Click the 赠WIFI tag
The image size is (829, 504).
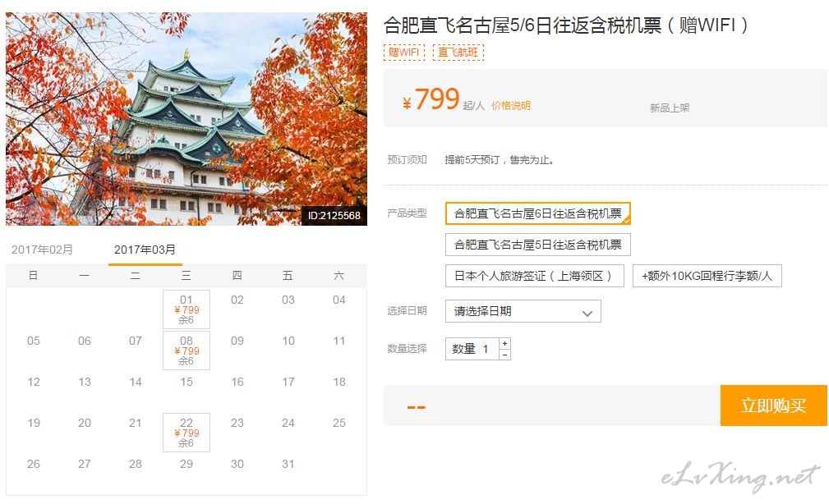click(404, 53)
